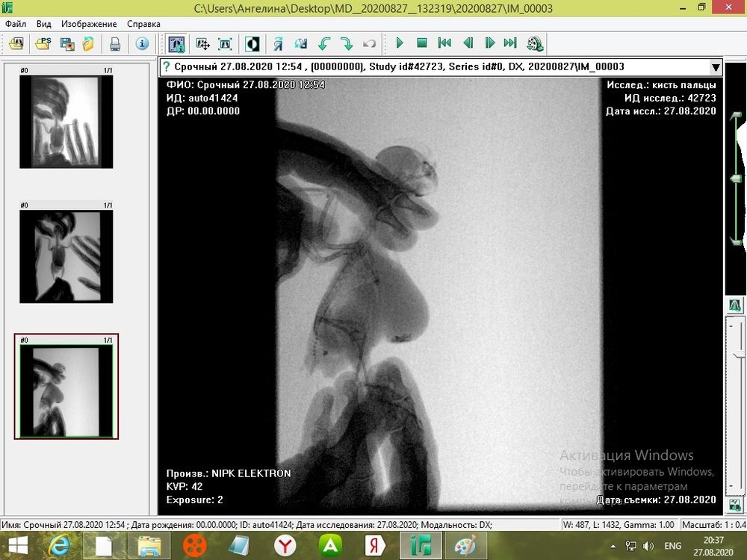Click the invert image icon
Viewport: 747px width, 560px height.
[x=252, y=44]
